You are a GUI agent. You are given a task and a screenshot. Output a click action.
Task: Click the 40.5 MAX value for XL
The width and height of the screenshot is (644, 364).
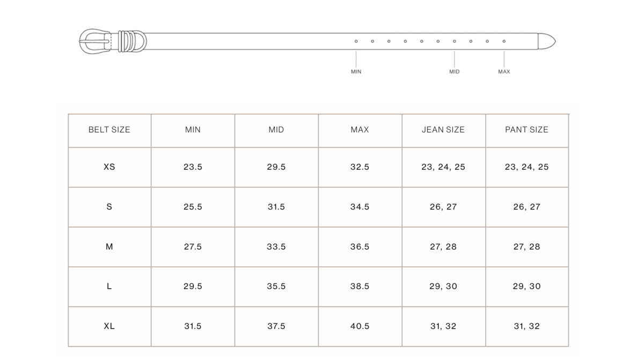coord(360,326)
